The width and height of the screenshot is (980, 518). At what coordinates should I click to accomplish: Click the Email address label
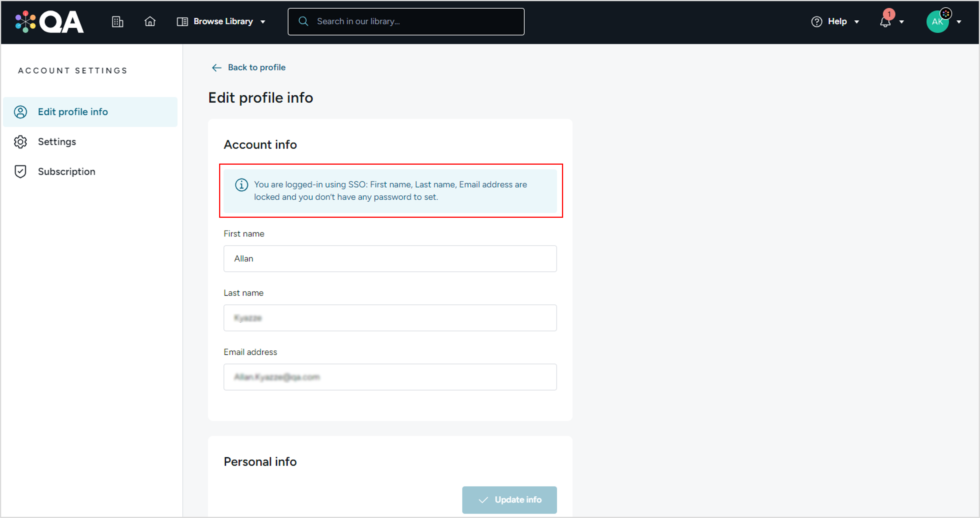[250, 353]
